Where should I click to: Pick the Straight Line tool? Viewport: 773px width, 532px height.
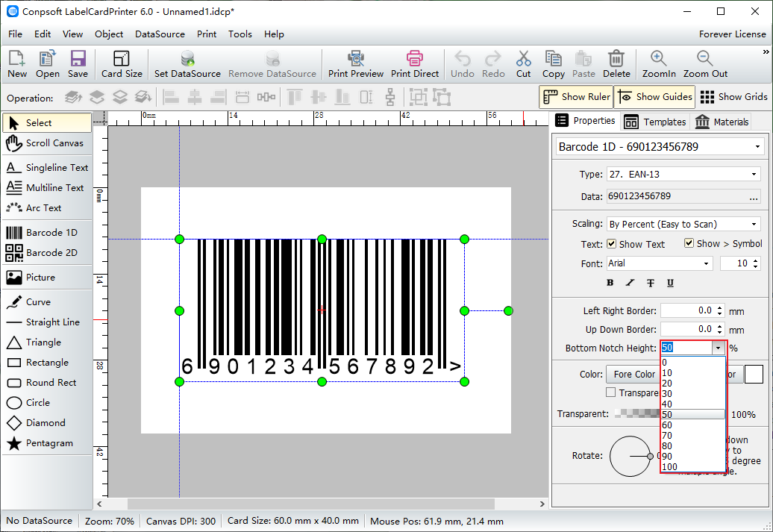(47, 322)
